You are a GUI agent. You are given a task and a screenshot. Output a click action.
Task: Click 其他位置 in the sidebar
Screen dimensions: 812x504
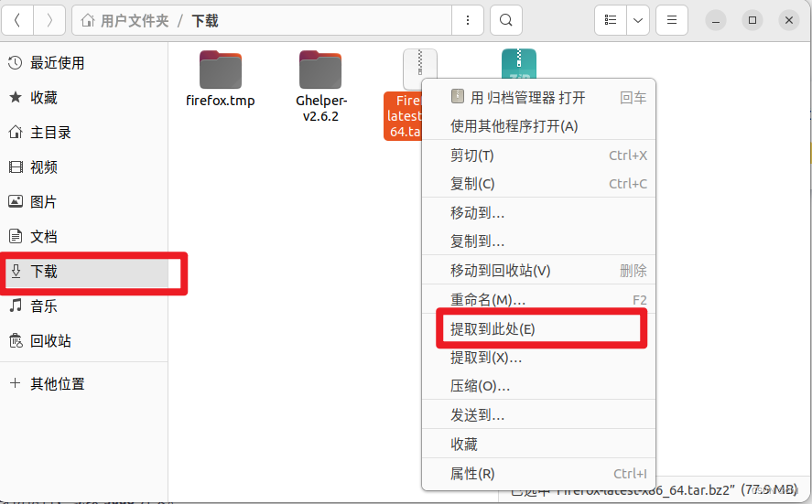tap(57, 384)
